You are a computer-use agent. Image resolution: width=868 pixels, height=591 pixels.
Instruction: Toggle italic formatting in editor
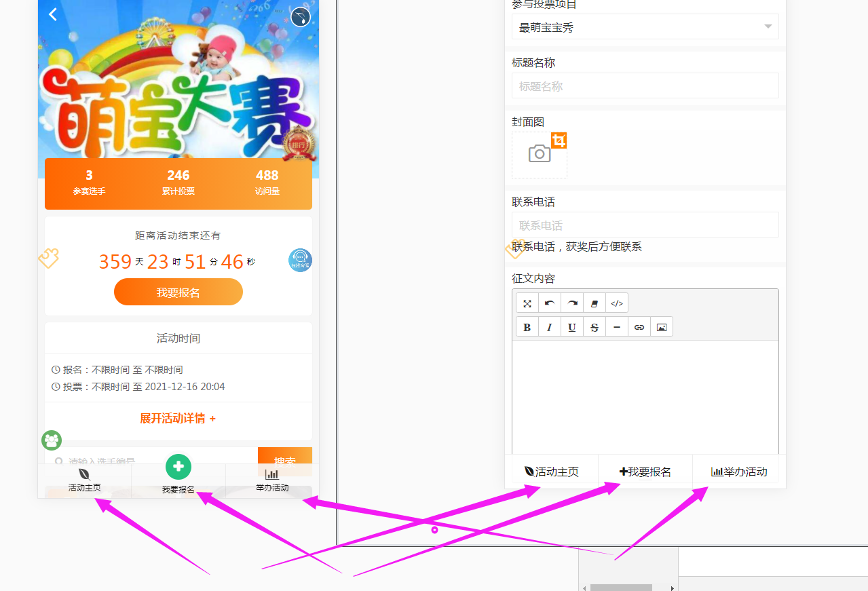550,327
